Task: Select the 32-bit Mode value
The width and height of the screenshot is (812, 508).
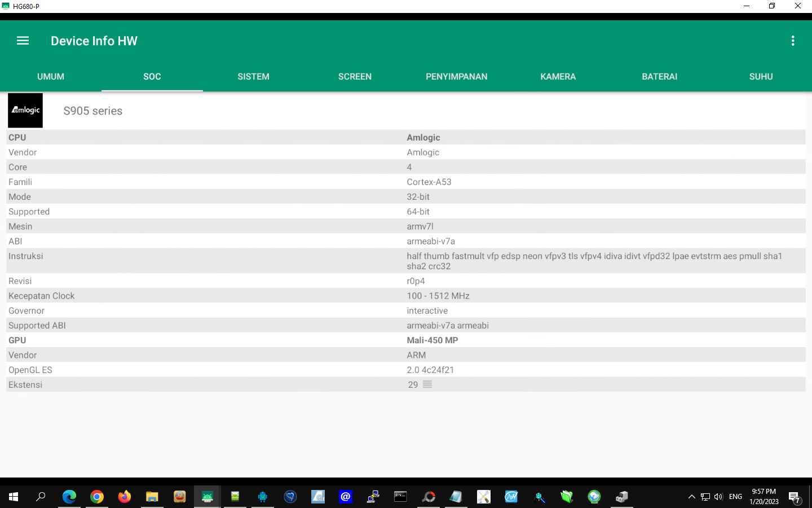Action: point(418,196)
